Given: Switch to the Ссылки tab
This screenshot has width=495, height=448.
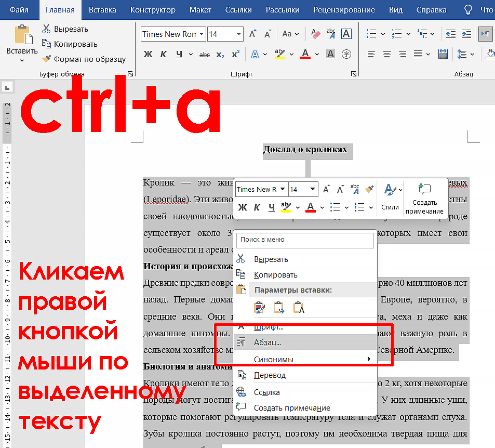Looking at the screenshot, I should point(238,10).
